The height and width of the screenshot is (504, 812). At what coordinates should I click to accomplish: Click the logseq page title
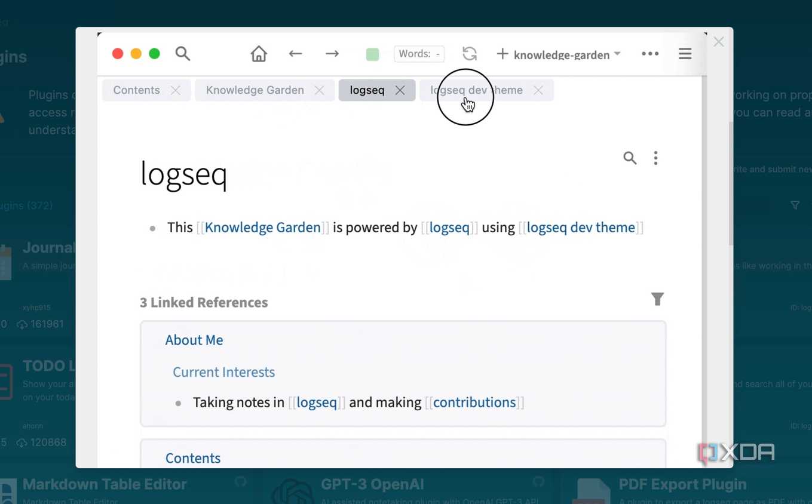point(183,174)
